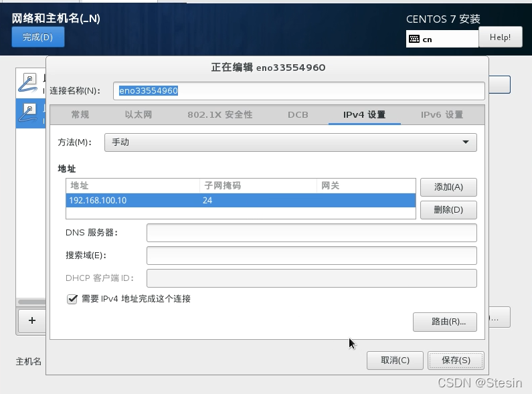
Task: Click the empty gateway cell in selected row
Action: [x=366, y=201]
